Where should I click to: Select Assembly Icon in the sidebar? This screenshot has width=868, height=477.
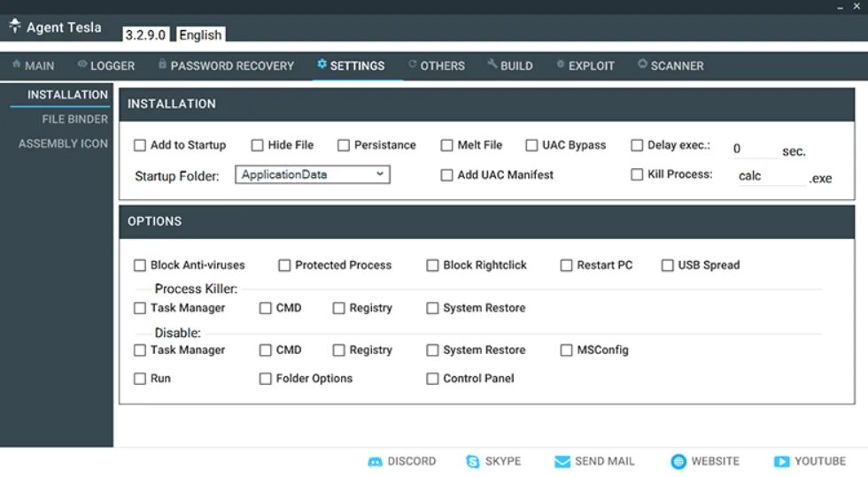tap(63, 143)
